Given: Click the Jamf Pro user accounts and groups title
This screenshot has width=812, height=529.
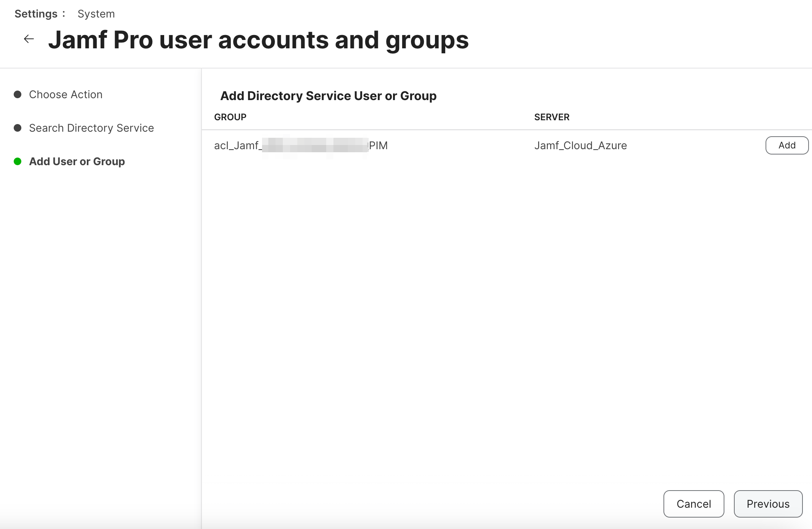Looking at the screenshot, I should tap(259, 40).
